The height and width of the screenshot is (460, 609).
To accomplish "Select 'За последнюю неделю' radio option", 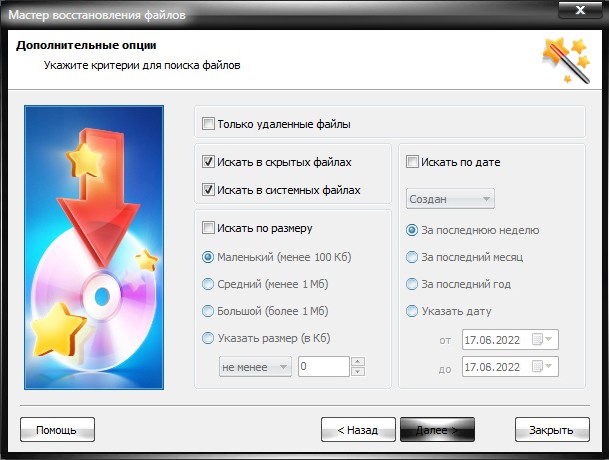I will click(x=412, y=230).
